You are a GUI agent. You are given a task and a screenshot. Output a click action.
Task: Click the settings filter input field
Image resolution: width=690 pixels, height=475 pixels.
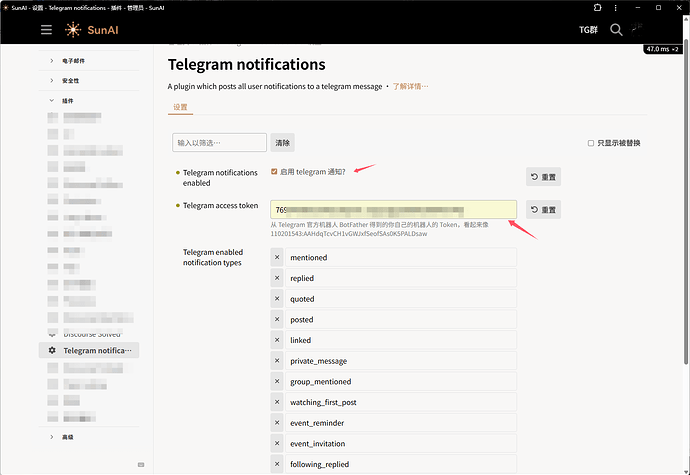219,143
